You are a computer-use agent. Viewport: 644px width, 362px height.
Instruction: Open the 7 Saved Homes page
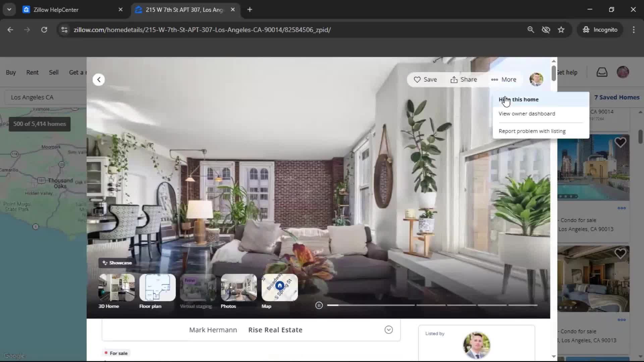pyautogui.click(x=616, y=97)
